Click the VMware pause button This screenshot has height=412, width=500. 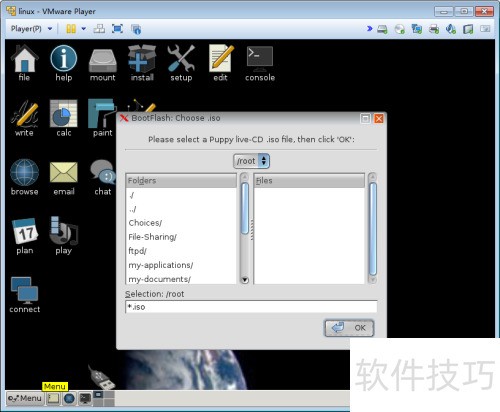(x=71, y=29)
